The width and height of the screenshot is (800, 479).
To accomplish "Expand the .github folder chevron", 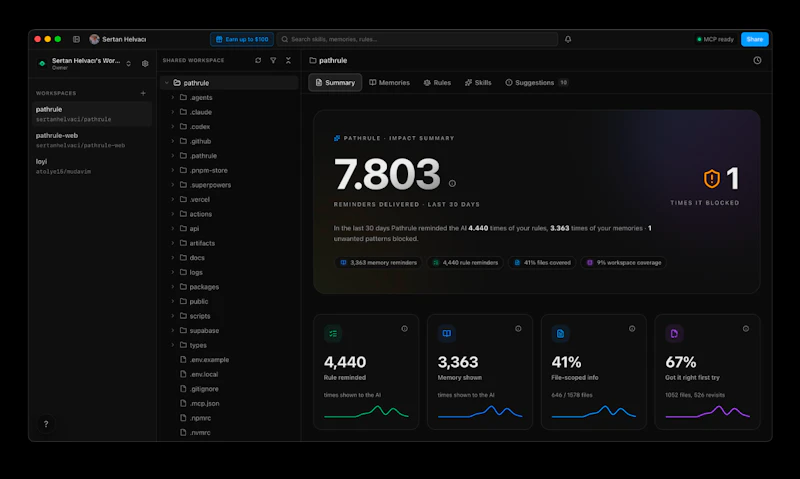I will coord(172,141).
